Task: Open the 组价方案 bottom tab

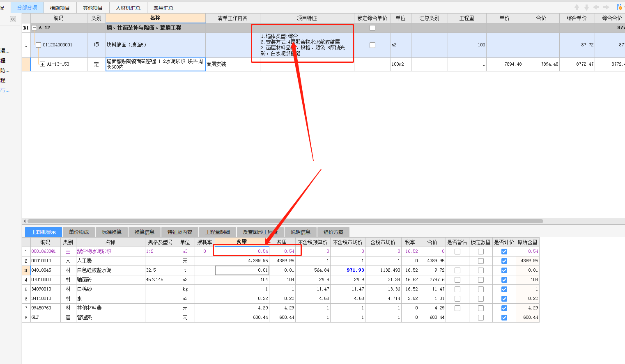Action: coord(333,232)
